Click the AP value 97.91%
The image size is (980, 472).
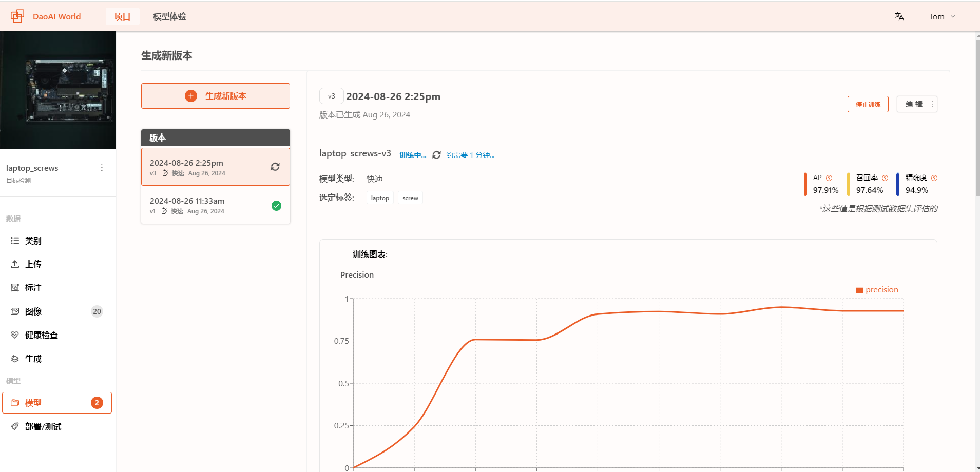[x=825, y=190]
